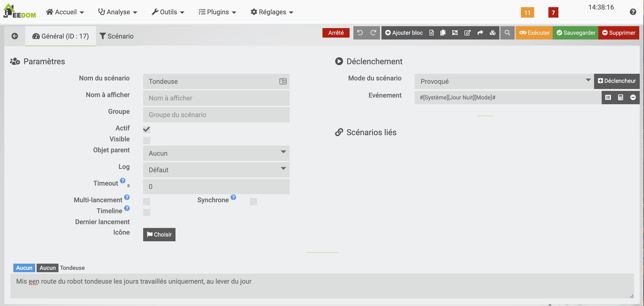Click the red 7 updates badge
The height and width of the screenshot is (306, 644).
553,12
